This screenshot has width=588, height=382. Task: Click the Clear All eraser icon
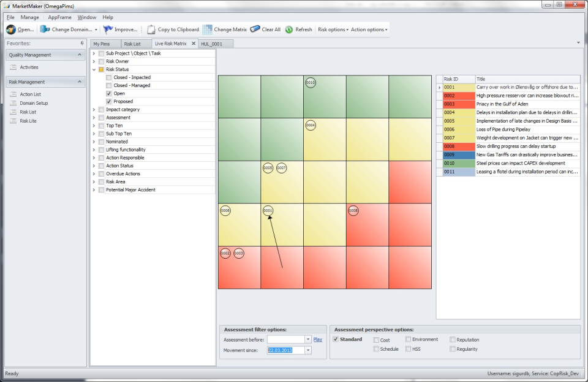(x=255, y=29)
